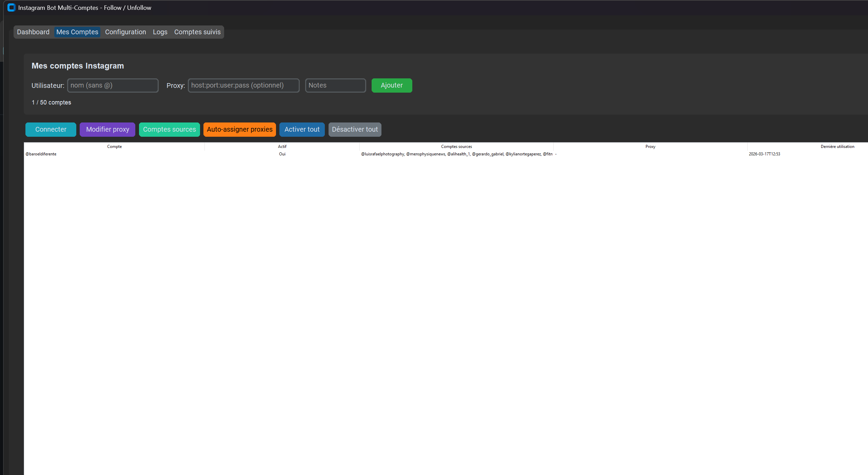Focus the Utilisateur name input field
This screenshot has width=868, height=475.
coord(113,85)
